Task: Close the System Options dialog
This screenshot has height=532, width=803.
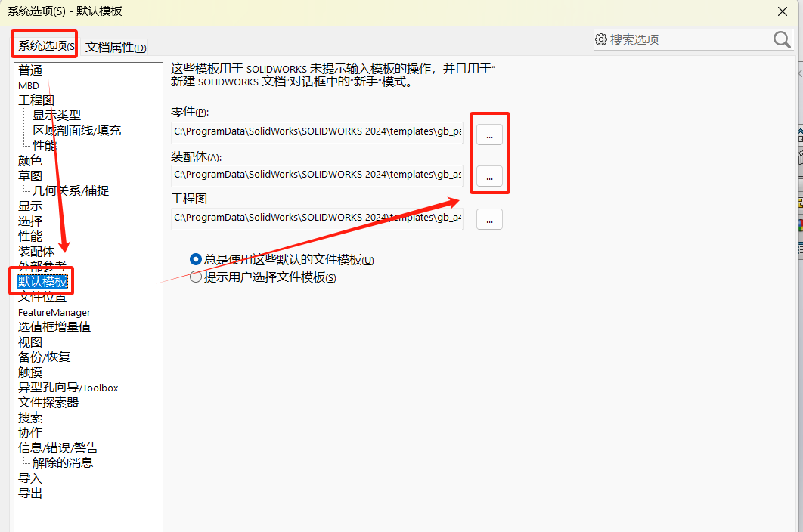Action: pos(782,11)
